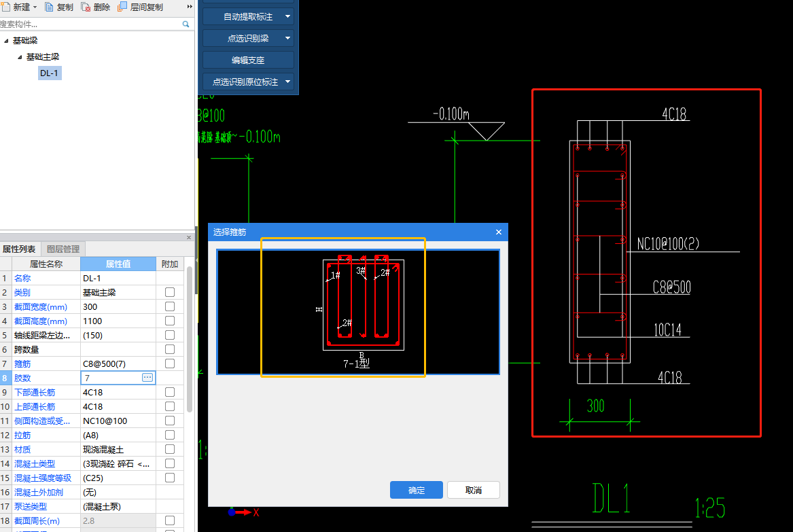This screenshot has width=793, height=532.
Task: Click the 属性值 column header
Action: [118, 264]
